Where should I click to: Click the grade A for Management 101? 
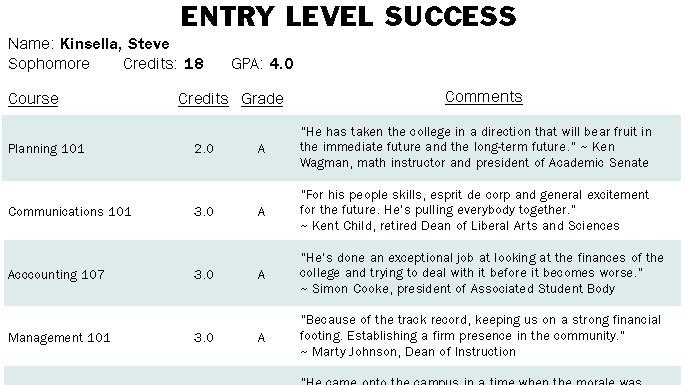tap(261, 337)
